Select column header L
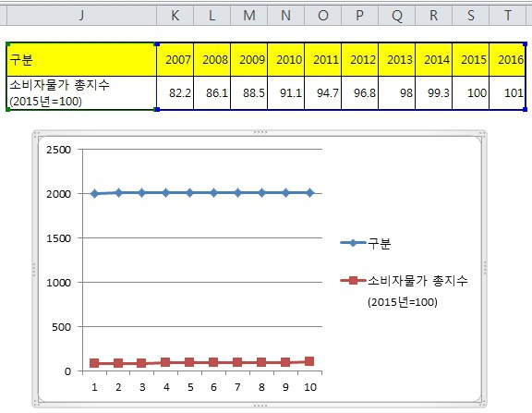The image size is (532, 413). pyautogui.click(x=212, y=16)
